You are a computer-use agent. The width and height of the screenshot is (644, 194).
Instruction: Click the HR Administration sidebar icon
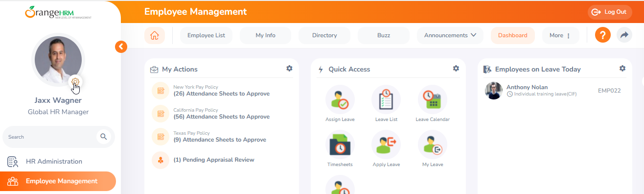point(13,162)
